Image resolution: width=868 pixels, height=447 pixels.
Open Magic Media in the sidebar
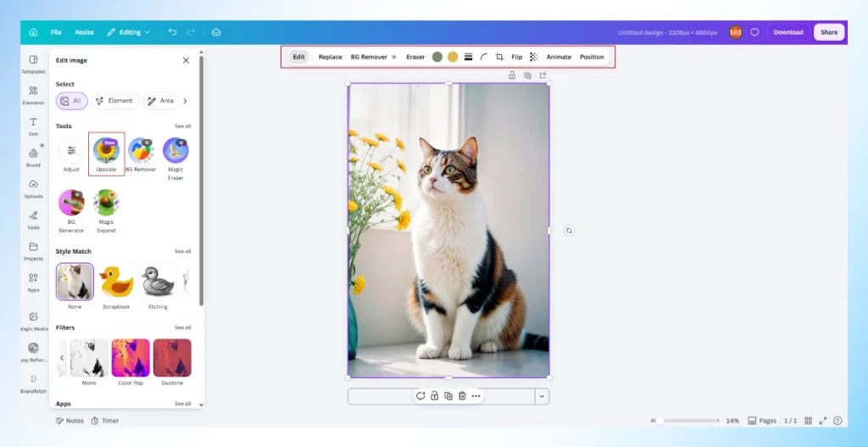point(33,321)
